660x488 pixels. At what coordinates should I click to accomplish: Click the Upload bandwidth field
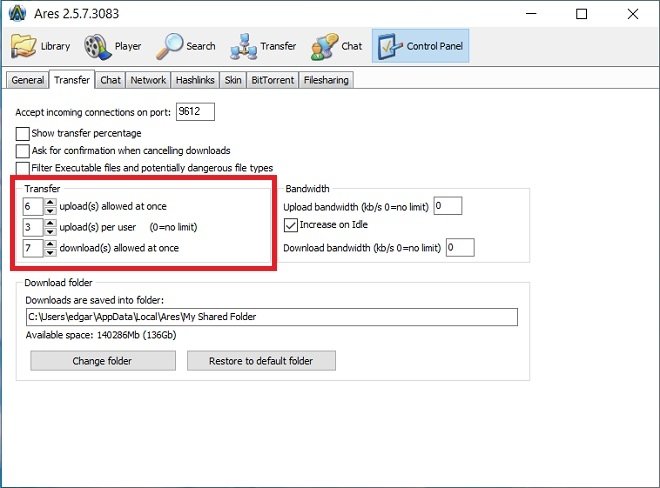448,206
